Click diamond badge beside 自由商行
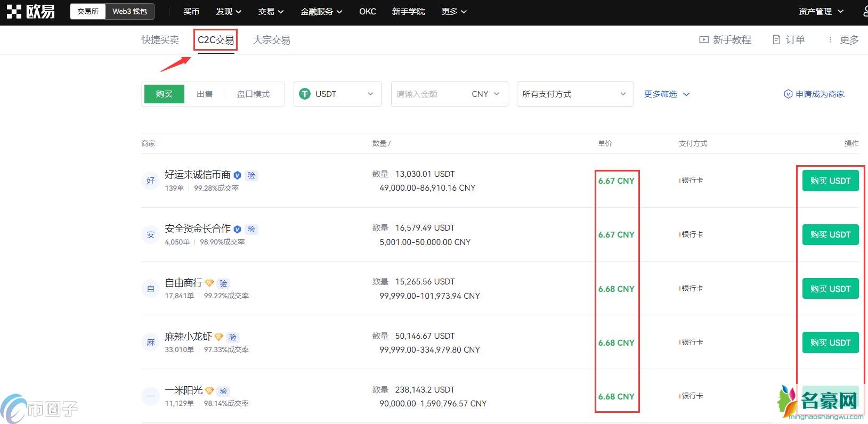 tap(209, 283)
